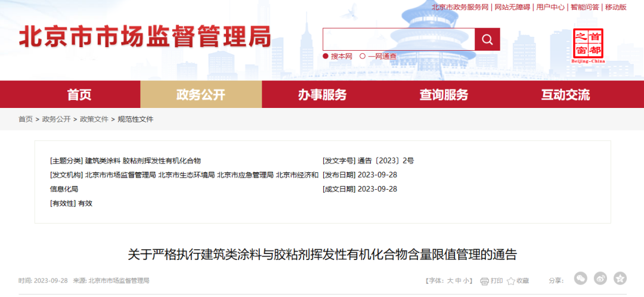Open 用户中心 link
644x297 pixels.
click(x=550, y=7)
